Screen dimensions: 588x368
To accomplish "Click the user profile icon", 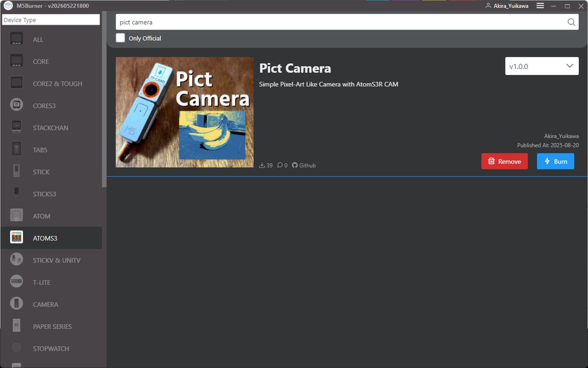I will tap(488, 6).
